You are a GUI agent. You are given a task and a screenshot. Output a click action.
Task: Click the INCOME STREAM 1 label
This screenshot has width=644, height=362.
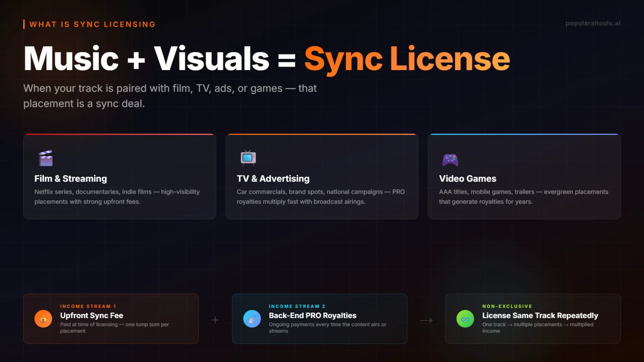tap(88, 306)
